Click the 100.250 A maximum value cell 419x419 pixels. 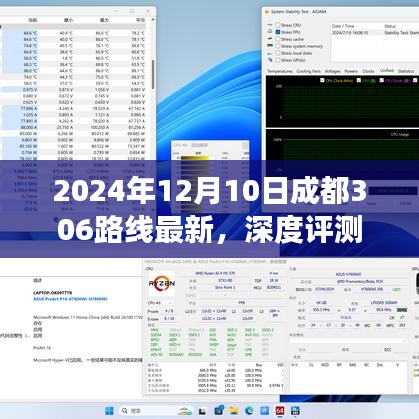[x=99, y=127]
